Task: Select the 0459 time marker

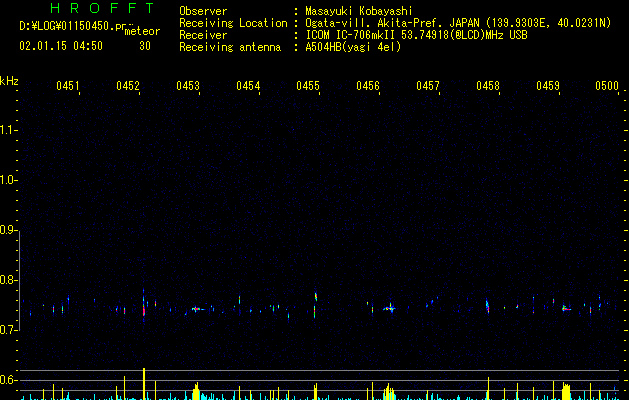Action: pos(548,86)
